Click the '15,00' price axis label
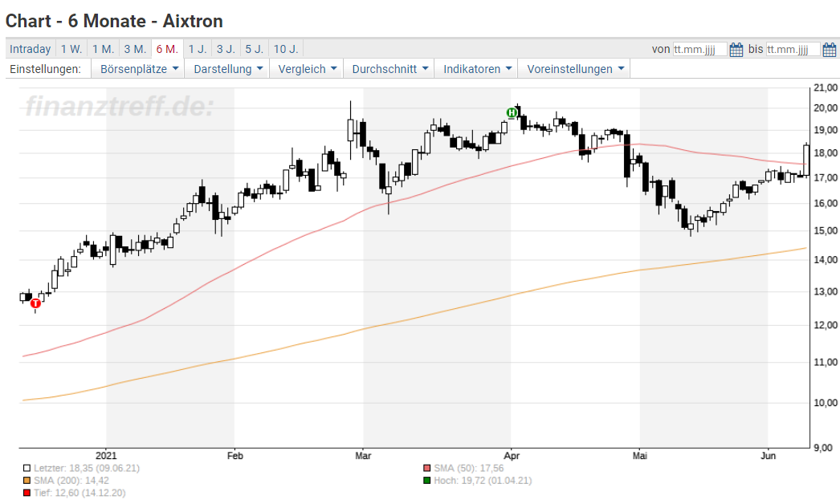This screenshot has width=840, height=504. pos(826,231)
